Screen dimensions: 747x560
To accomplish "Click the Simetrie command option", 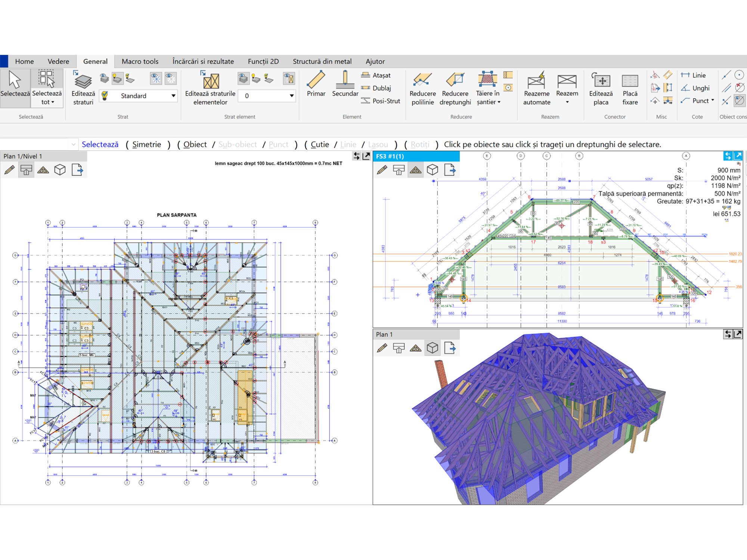I will 146,144.
